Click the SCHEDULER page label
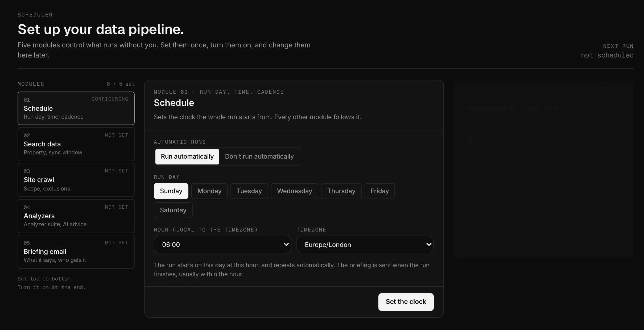The width and height of the screenshot is (644, 330). pos(35,15)
